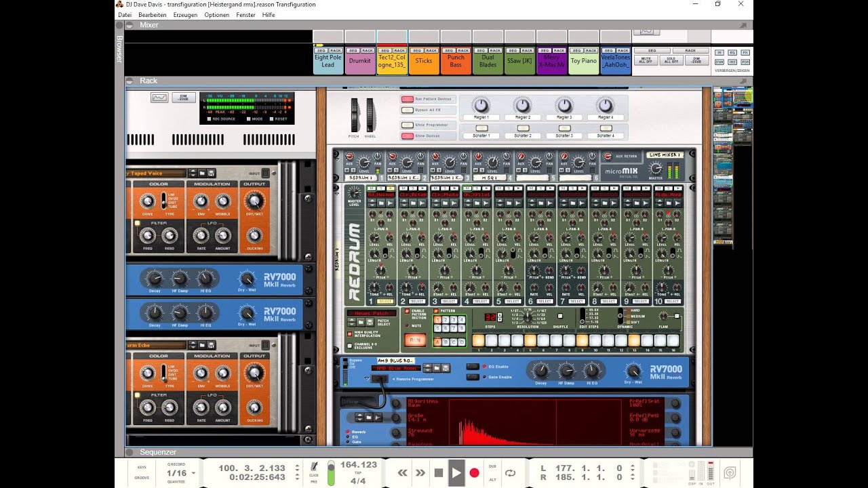Click Redrum step button 16
Image resolution: width=868 pixels, height=488 pixels.
click(x=673, y=341)
